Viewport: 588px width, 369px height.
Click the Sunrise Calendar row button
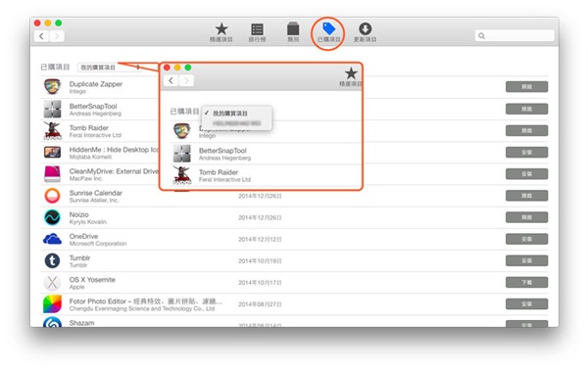tap(526, 196)
